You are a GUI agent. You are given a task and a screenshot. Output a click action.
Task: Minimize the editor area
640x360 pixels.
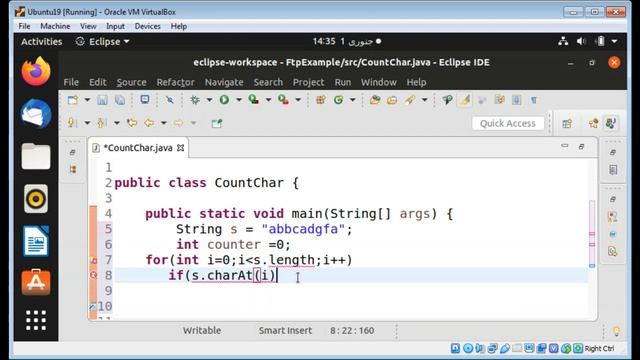tap(564, 146)
